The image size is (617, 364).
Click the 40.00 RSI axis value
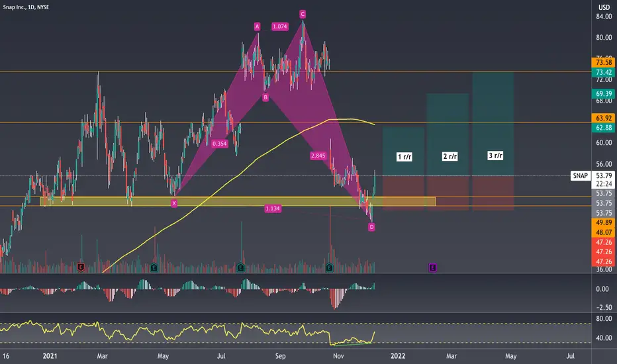[x=604, y=338]
